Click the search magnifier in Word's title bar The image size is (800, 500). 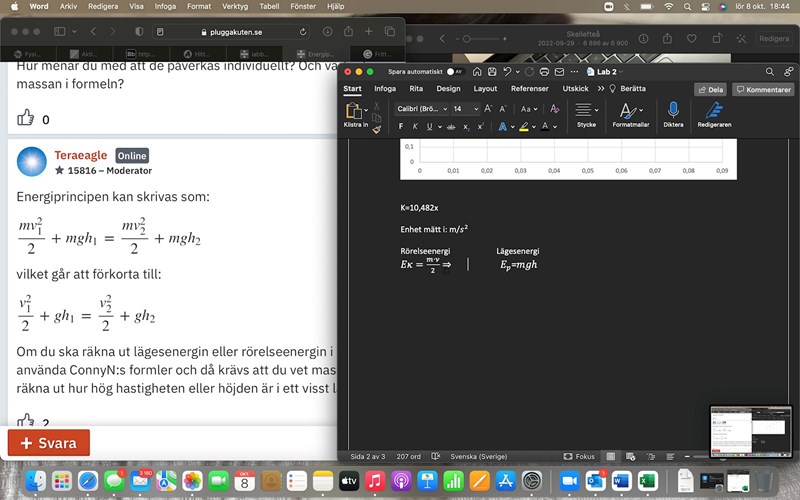tap(770, 72)
